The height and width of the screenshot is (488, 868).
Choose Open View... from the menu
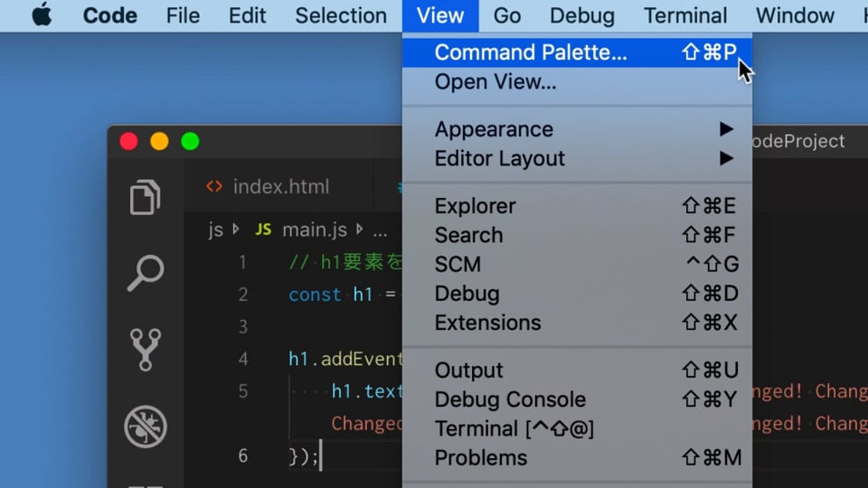point(577,82)
